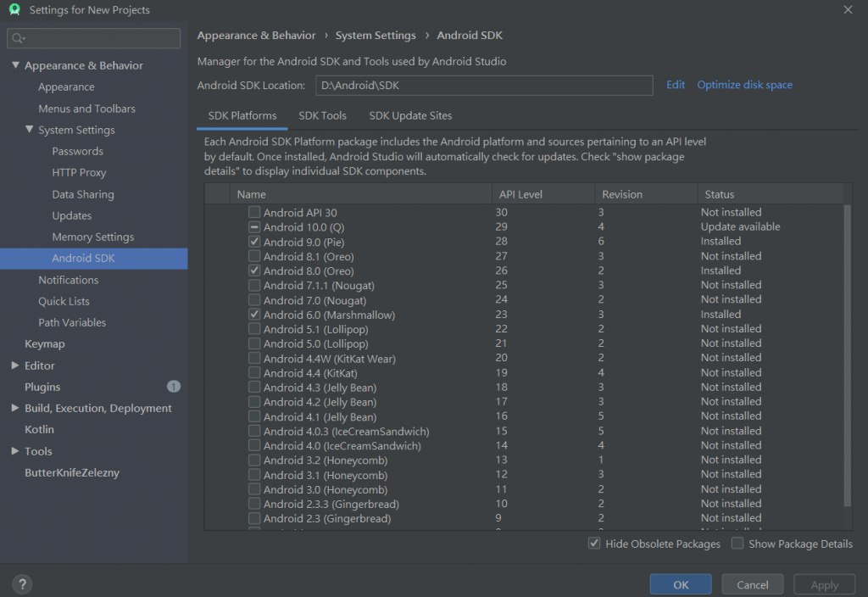Viewport: 868px width, 597px height.
Task: Sort table by the Revision column header
Action: coord(646,194)
